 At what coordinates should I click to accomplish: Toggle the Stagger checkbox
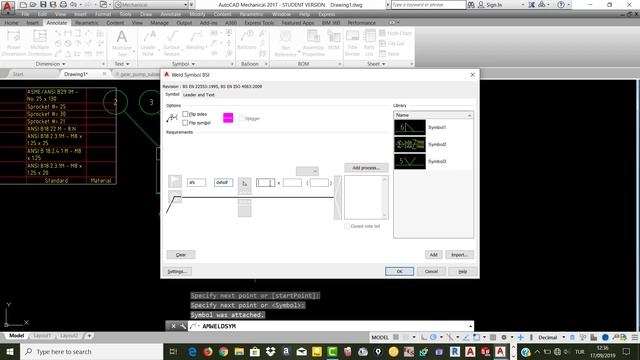pos(241,118)
